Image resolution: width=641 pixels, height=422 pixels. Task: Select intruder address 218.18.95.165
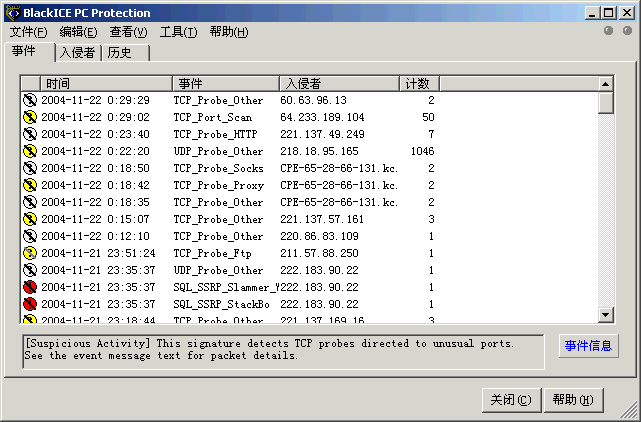pos(319,151)
